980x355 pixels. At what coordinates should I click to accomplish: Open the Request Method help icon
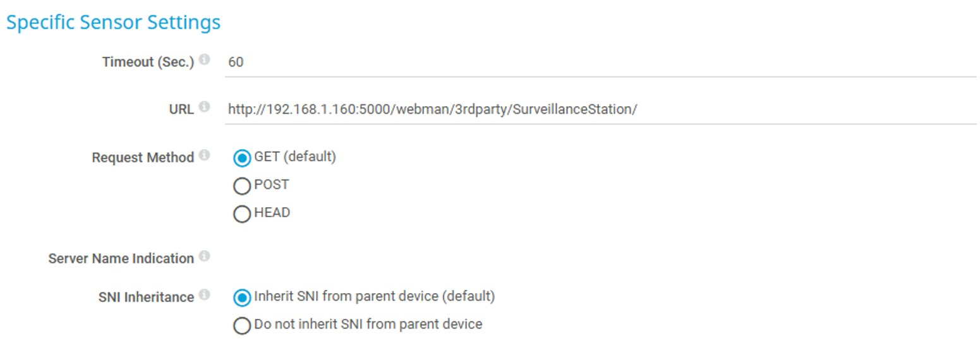click(204, 155)
